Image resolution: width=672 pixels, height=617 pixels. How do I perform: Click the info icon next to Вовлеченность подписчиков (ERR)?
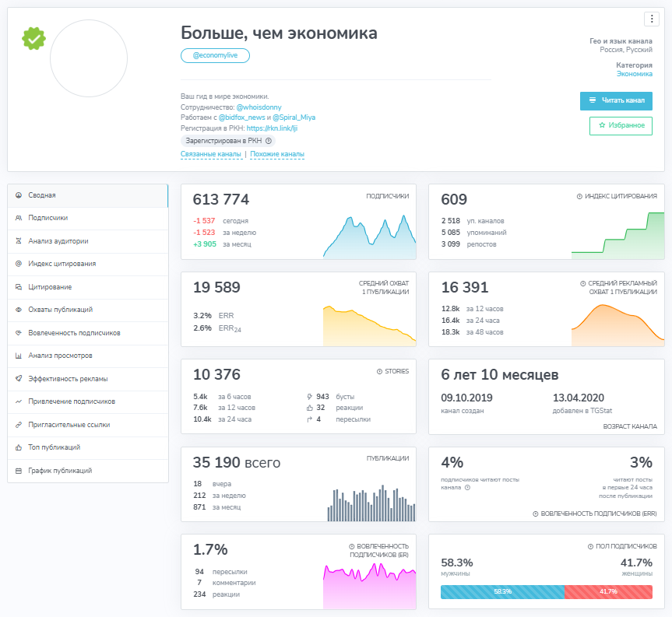(535, 514)
